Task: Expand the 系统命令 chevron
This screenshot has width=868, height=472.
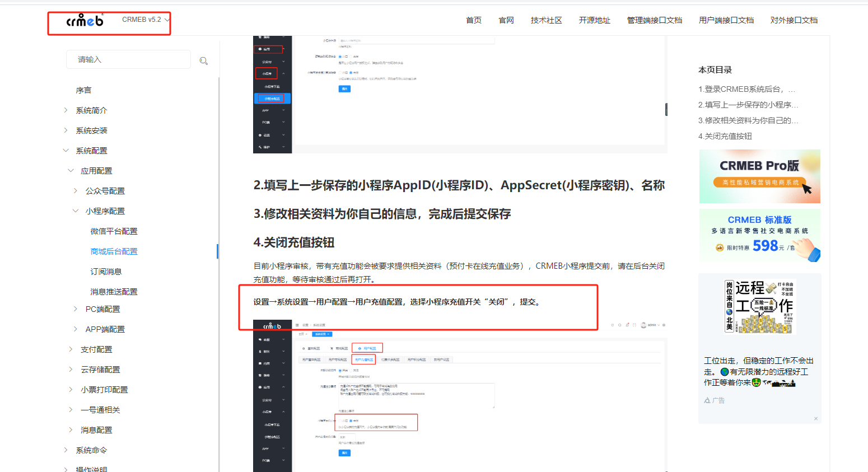Action: click(66, 450)
